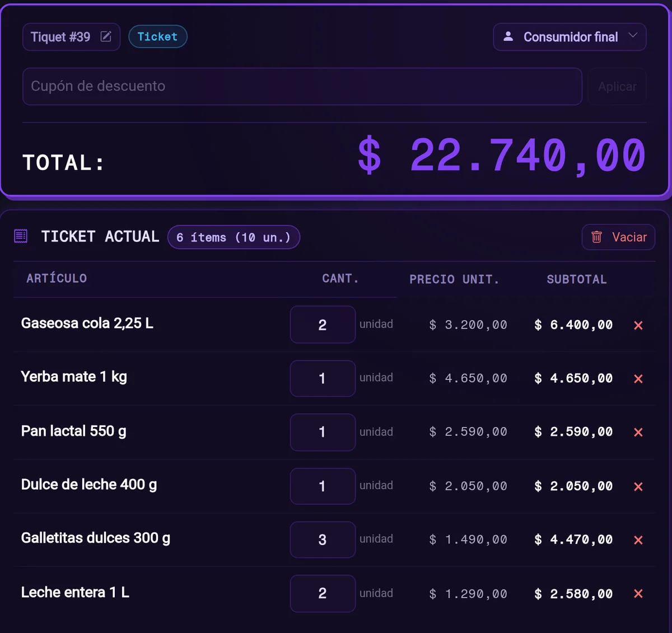Remove Pan lactal 550 g from ticket
Viewport: 672px width, 633px height.
tap(638, 432)
